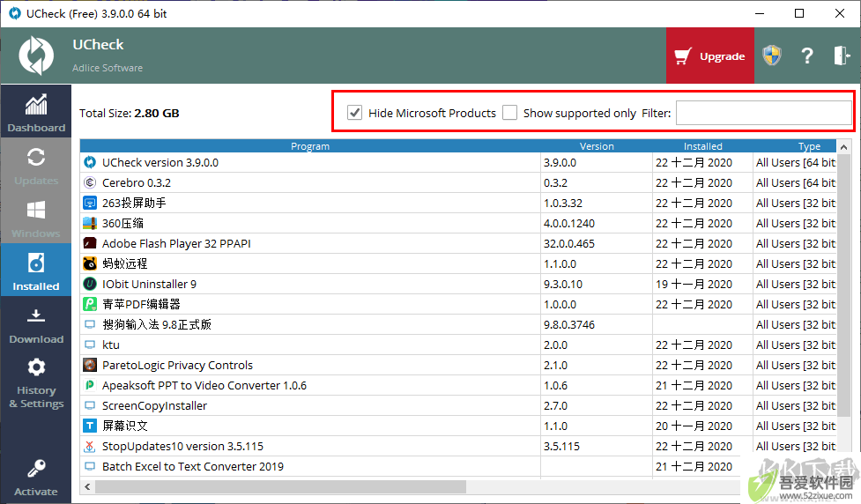861x504 pixels.
Task: Select '搜狗输入法 9.8正式版' entry
Action: click(157, 324)
